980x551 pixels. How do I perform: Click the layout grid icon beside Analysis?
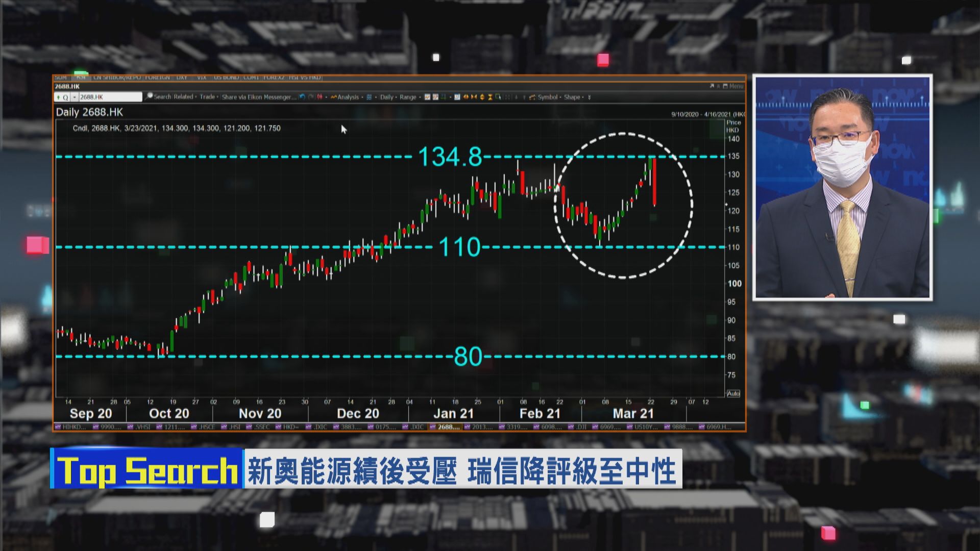tap(369, 97)
